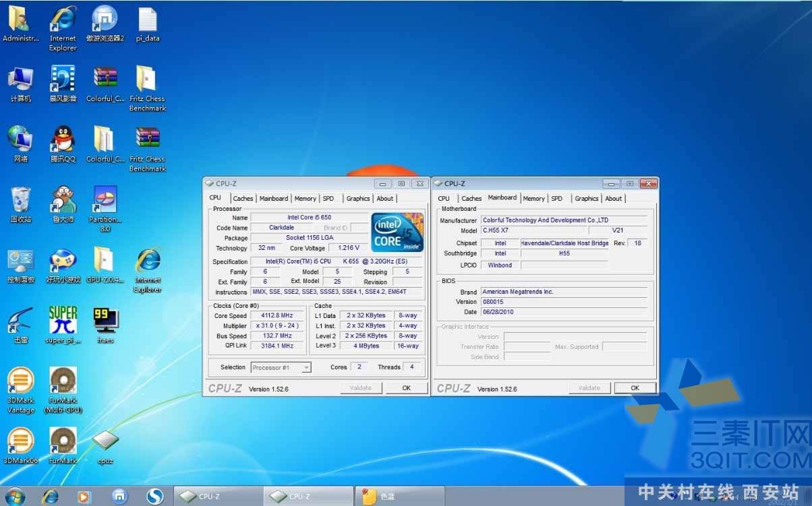Image resolution: width=812 pixels, height=506 pixels.
Task: Open the 3DMark06 desktop shortcut
Action: coord(20,446)
